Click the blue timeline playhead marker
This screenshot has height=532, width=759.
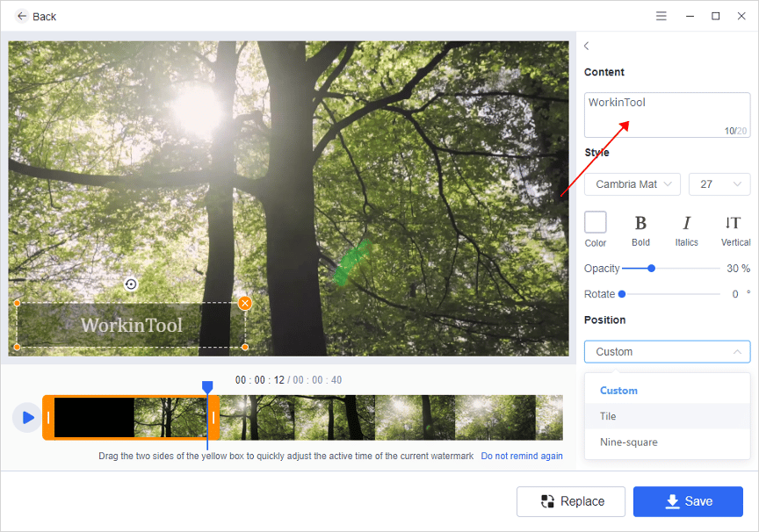point(207,386)
